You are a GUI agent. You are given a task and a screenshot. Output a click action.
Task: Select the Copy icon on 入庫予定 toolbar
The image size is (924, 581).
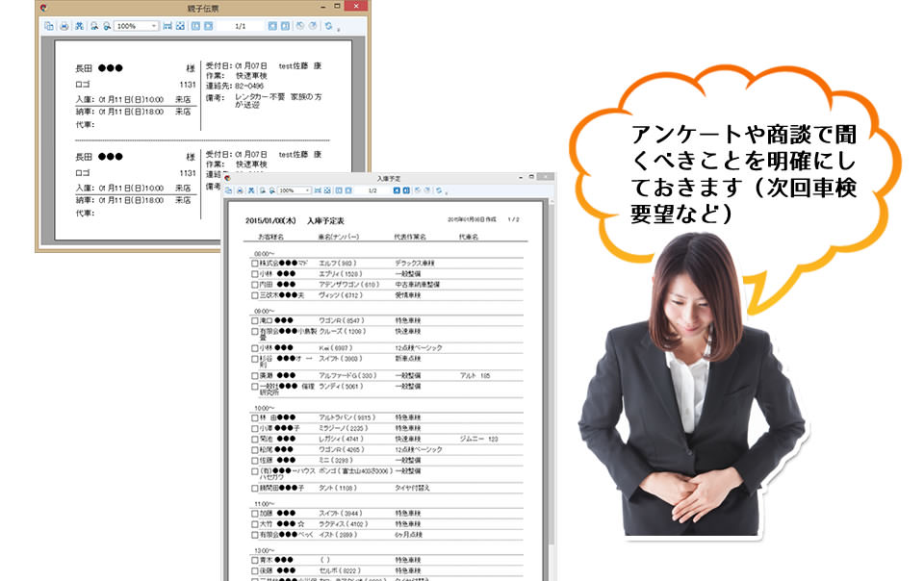(x=227, y=190)
